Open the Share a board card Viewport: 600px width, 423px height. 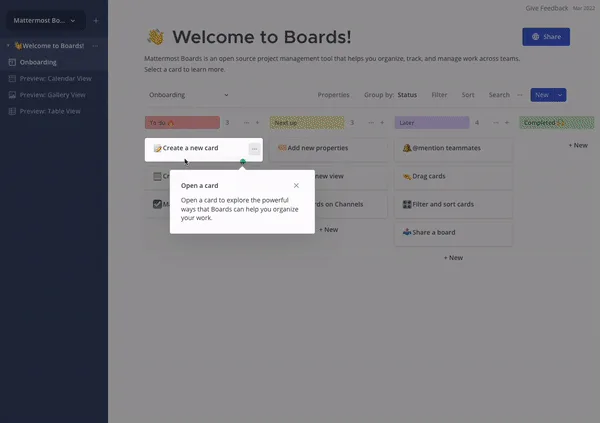point(453,232)
